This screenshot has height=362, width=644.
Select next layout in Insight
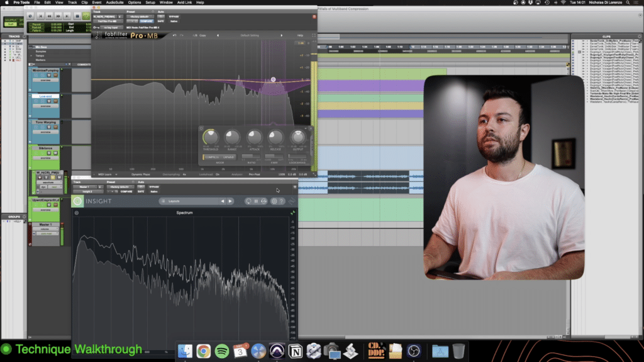230,201
